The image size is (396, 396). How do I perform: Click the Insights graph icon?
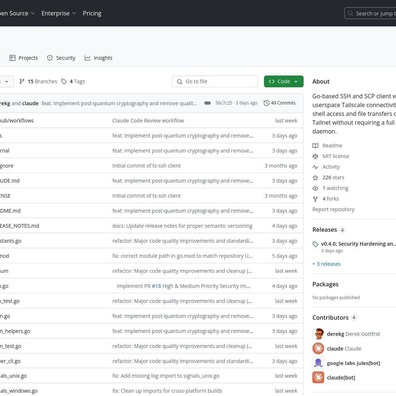pos(87,58)
